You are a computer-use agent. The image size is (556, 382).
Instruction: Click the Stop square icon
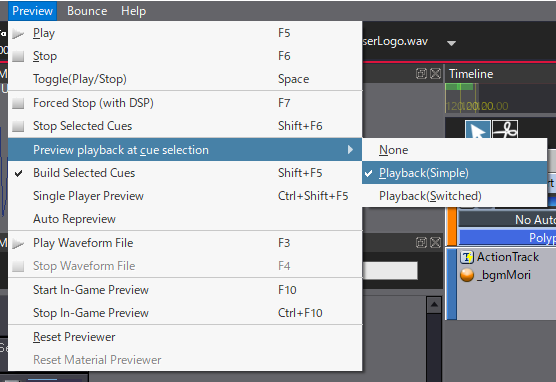18,56
